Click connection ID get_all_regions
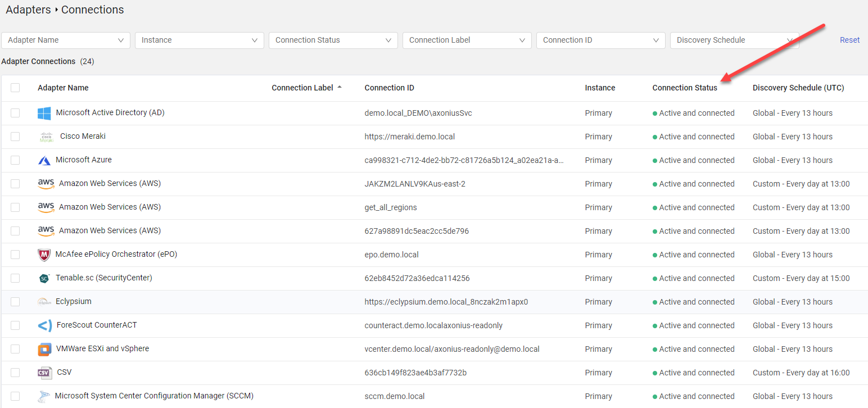This screenshot has width=868, height=408. pyautogui.click(x=391, y=207)
